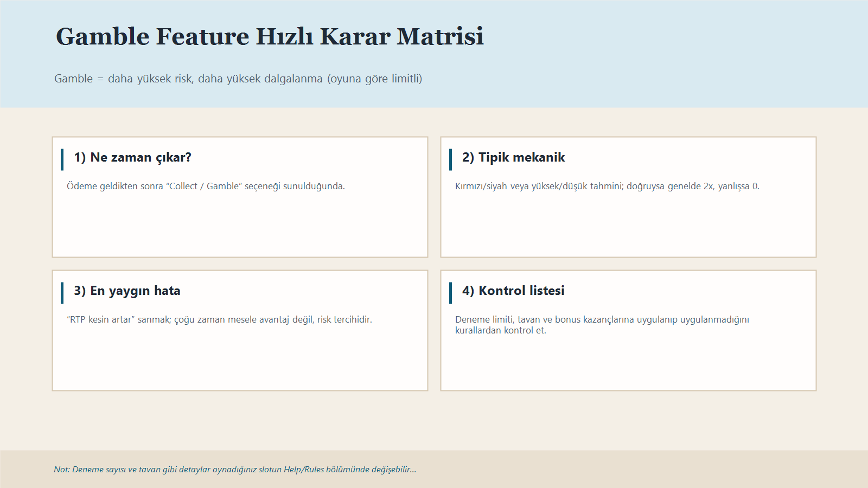The height and width of the screenshot is (488, 868).
Task: Click the 'Collect / Gamble' text in card one
Action: [x=206, y=186]
